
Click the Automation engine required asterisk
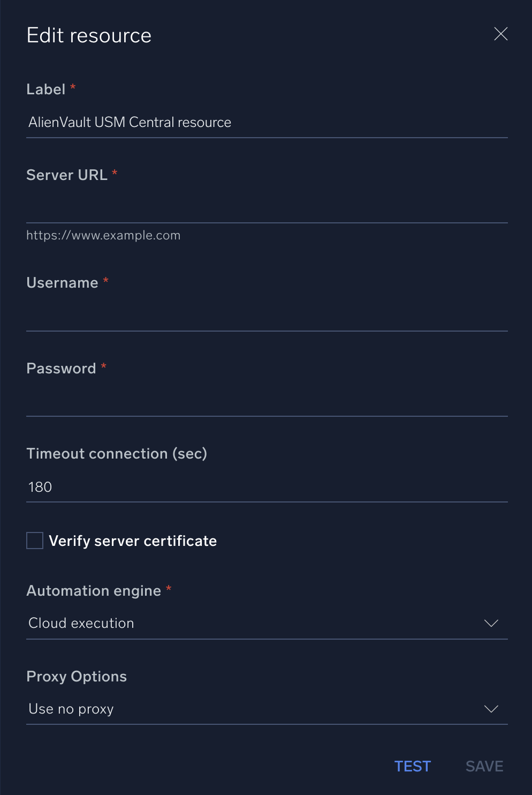coord(169,588)
